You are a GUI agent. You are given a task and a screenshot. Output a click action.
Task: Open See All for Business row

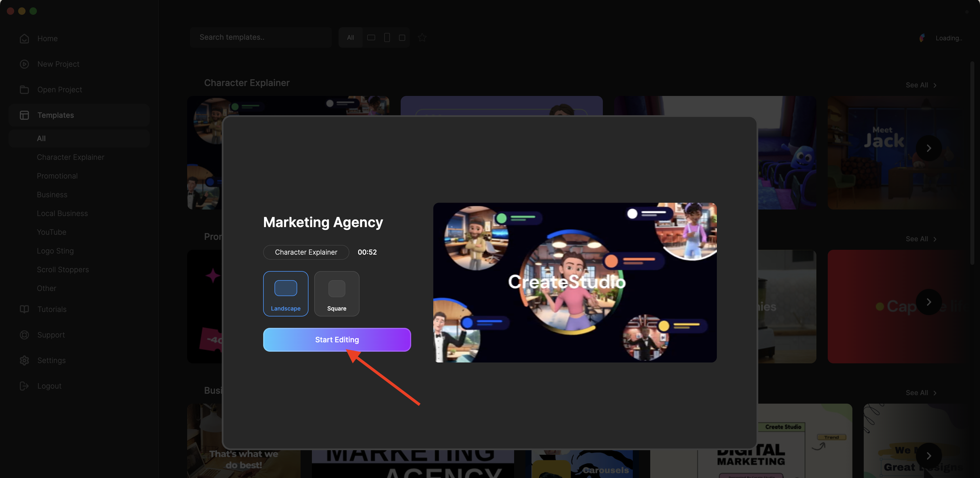pos(921,393)
